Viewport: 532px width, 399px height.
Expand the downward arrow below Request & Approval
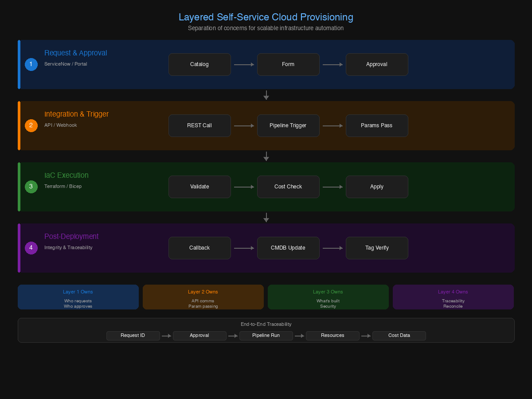point(266,95)
